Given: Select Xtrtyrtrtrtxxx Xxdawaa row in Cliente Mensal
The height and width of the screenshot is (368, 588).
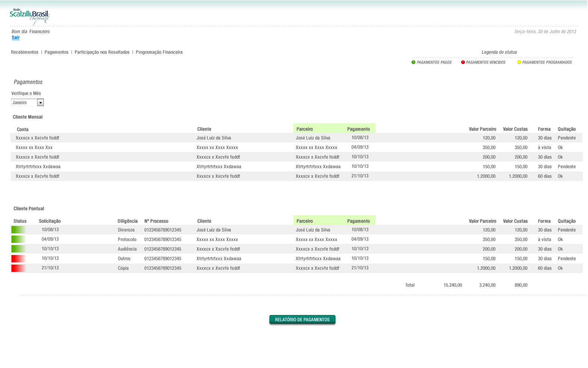Looking at the screenshot, I should point(38,167).
